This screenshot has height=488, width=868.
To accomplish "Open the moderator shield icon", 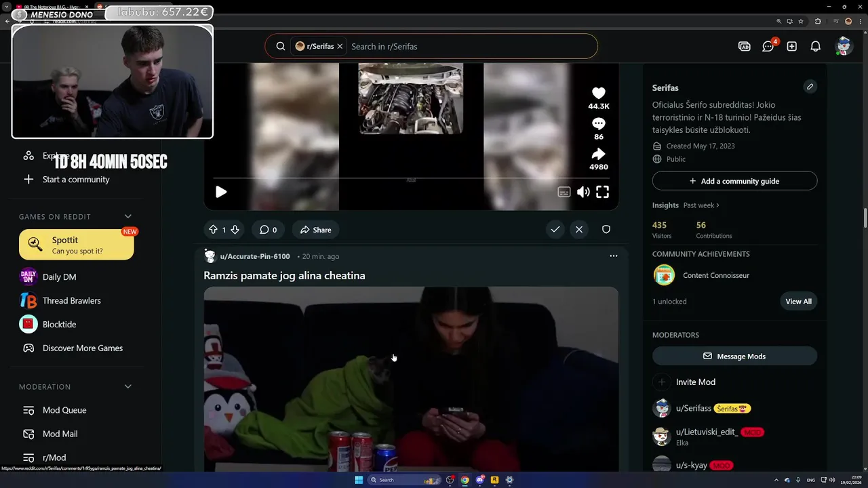I will pyautogui.click(x=606, y=230).
